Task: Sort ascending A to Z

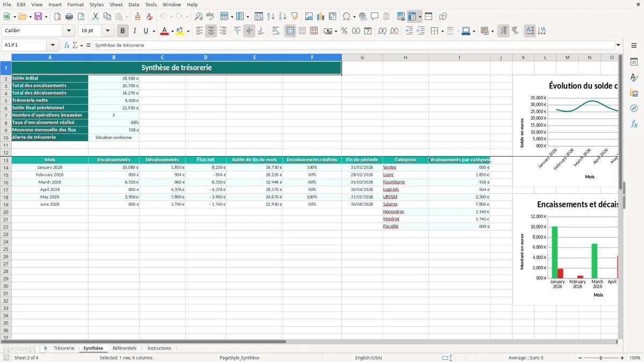Action: (271, 17)
